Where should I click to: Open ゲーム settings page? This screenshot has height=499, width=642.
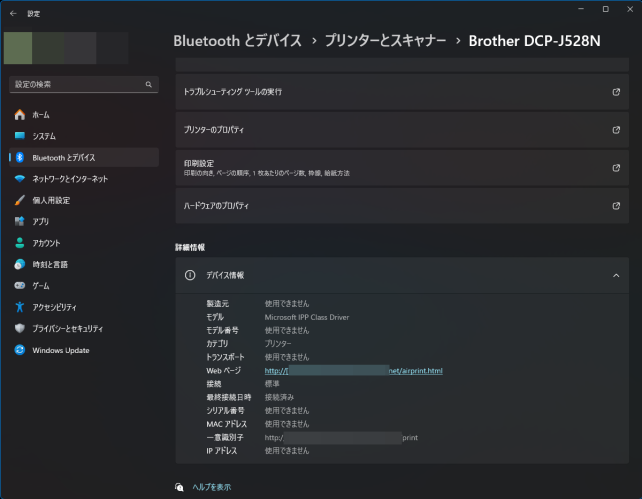(84, 286)
